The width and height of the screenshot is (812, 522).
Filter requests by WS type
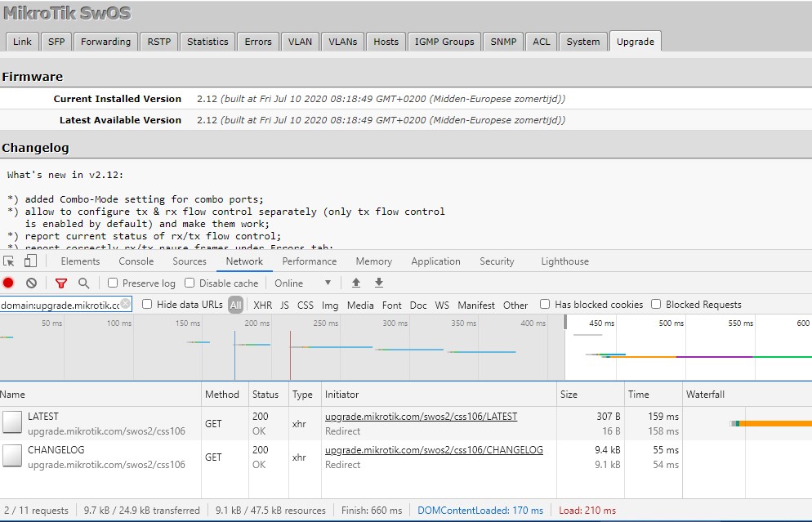442,305
